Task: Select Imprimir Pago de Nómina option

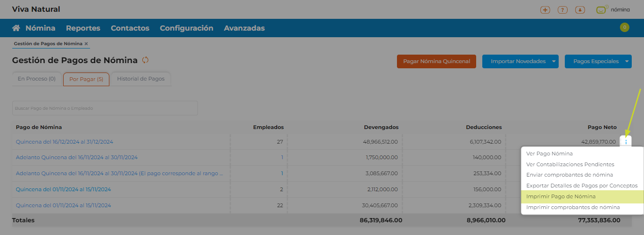Action: pos(582,196)
